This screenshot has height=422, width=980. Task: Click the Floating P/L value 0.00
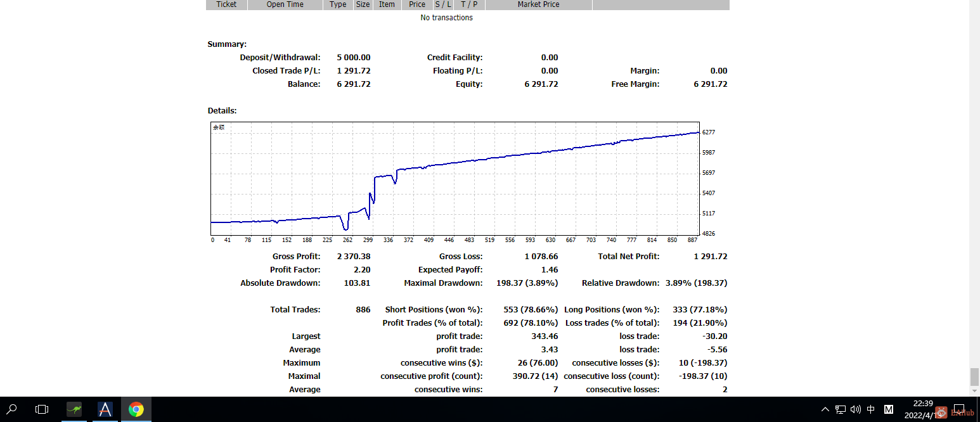coord(550,71)
